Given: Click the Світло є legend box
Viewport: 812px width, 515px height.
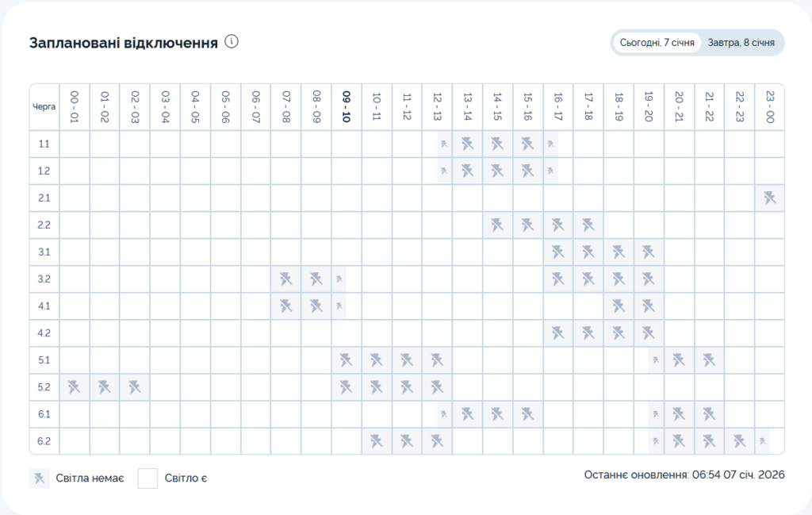Looking at the screenshot, I should pos(147,478).
